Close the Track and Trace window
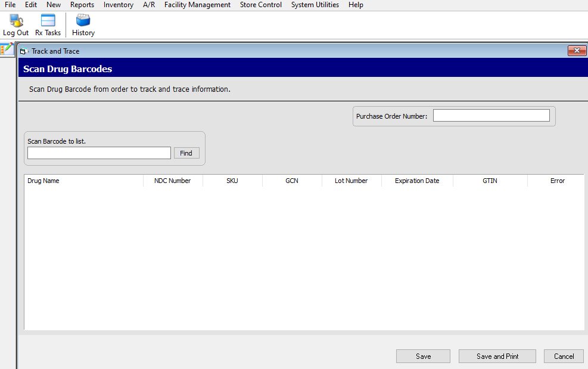This screenshot has height=369, width=588. 577,51
